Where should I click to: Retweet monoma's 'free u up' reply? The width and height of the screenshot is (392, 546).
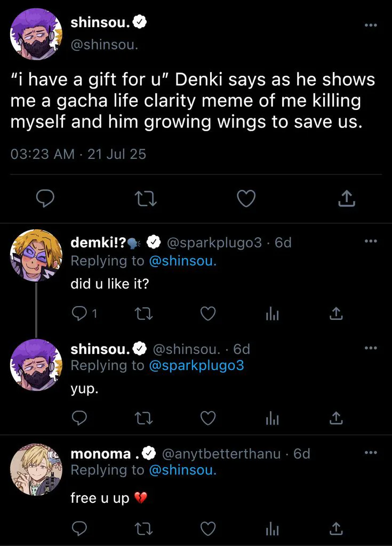143,528
